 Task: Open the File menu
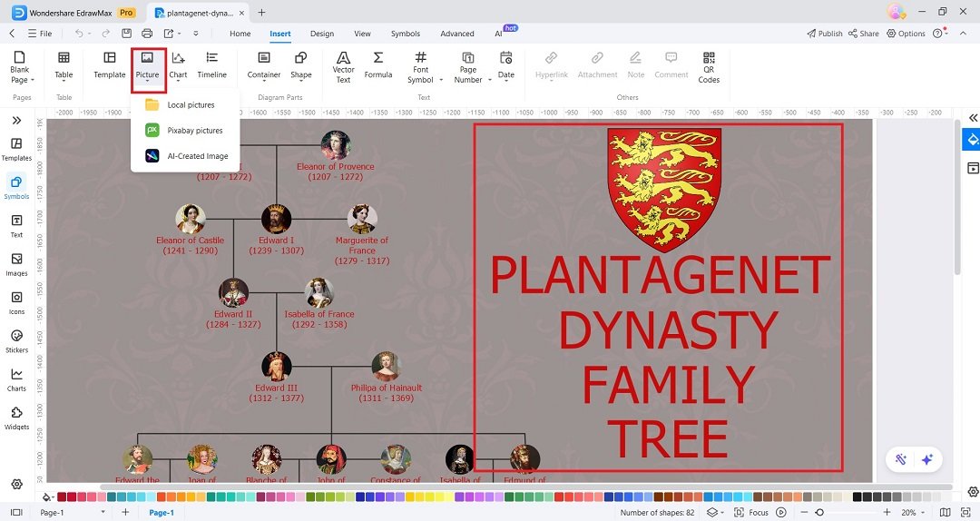pos(39,34)
